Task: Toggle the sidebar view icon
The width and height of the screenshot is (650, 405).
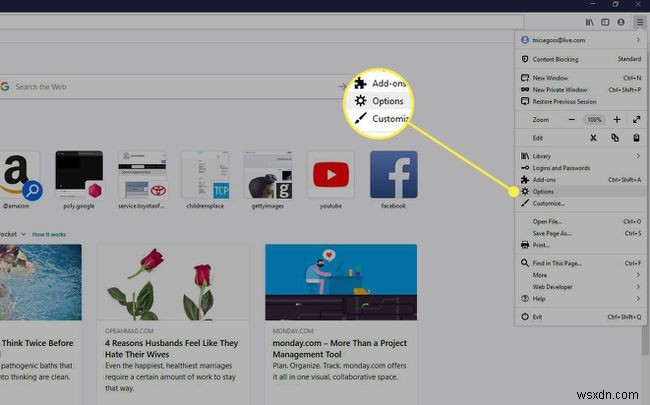Action: 605,22
